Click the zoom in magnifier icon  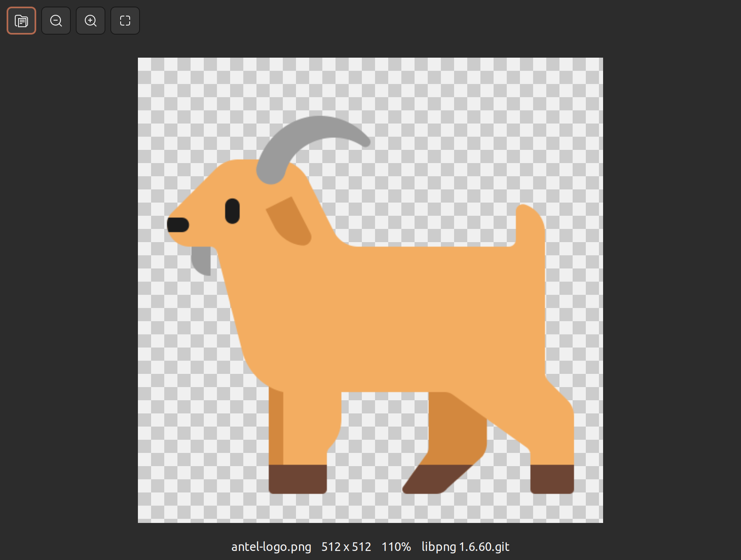91,21
